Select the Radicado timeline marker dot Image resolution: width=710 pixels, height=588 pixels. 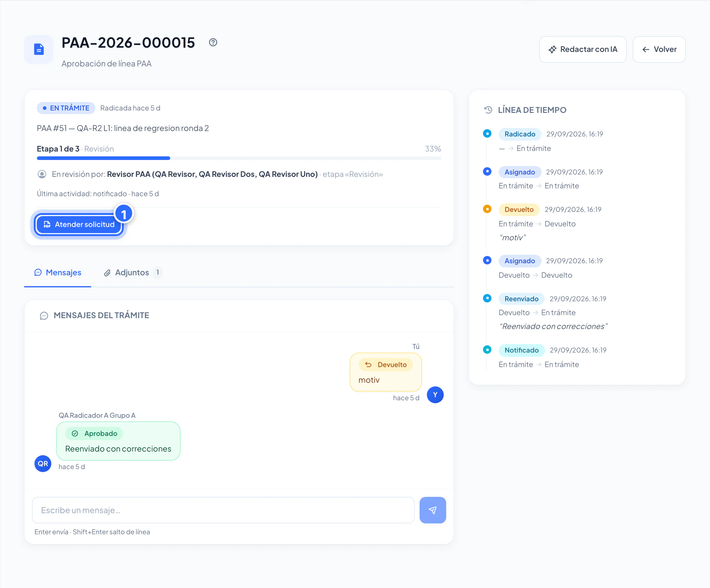coord(487,133)
